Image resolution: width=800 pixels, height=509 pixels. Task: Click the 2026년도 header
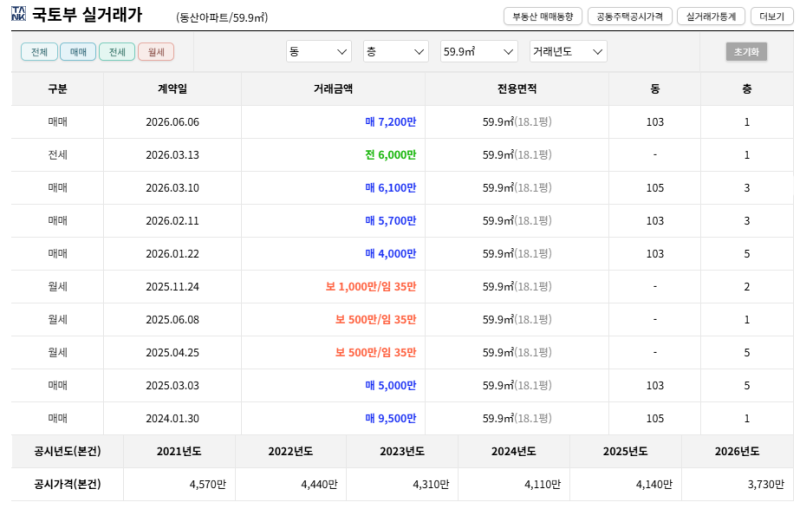coord(737,451)
